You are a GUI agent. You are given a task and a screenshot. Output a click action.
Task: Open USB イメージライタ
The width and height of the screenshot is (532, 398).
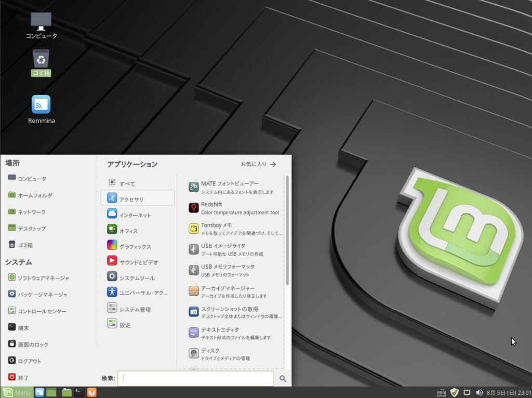click(235, 249)
